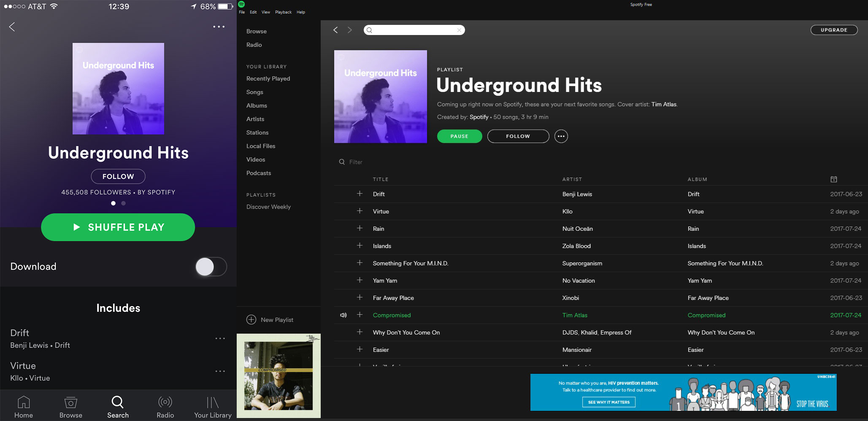The width and height of the screenshot is (868, 421).
Task: Click the speaker icon beside Compromised
Action: pos(343,315)
